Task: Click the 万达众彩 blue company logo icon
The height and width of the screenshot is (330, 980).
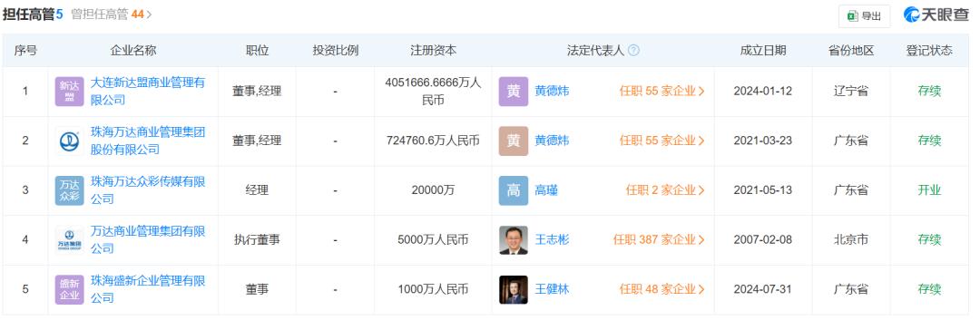Action: pyautogui.click(x=69, y=190)
